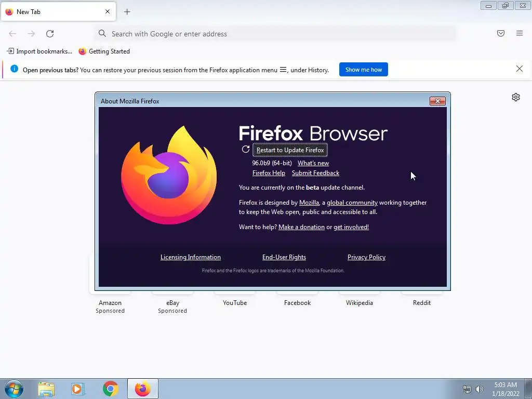Open the Windows Start menu

click(x=14, y=389)
